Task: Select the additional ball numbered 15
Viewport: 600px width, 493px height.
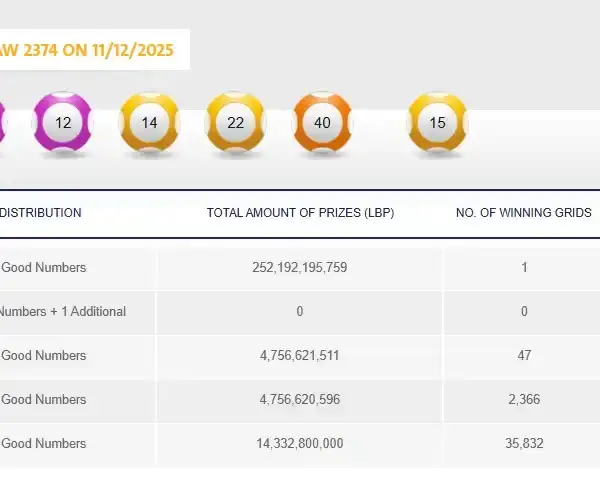Action: [x=437, y=123]
